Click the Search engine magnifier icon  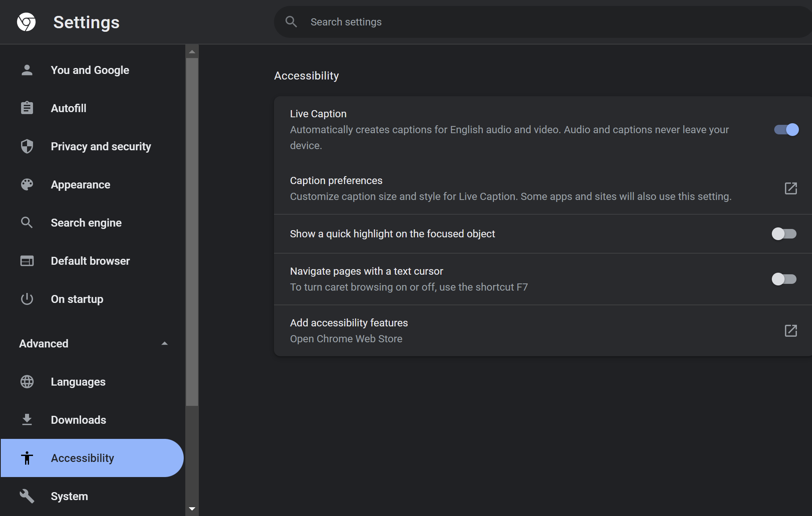point(27,223)
